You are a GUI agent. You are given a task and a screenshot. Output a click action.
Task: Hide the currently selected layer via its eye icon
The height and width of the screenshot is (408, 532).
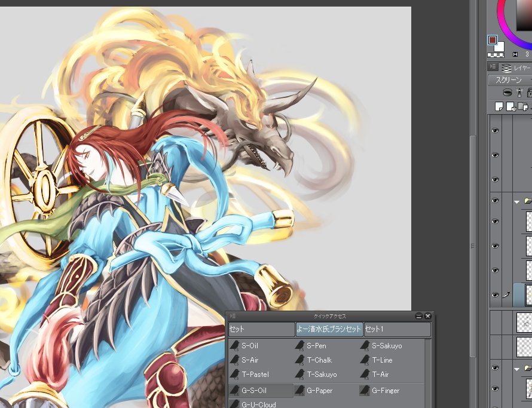(x=495, y=295)
